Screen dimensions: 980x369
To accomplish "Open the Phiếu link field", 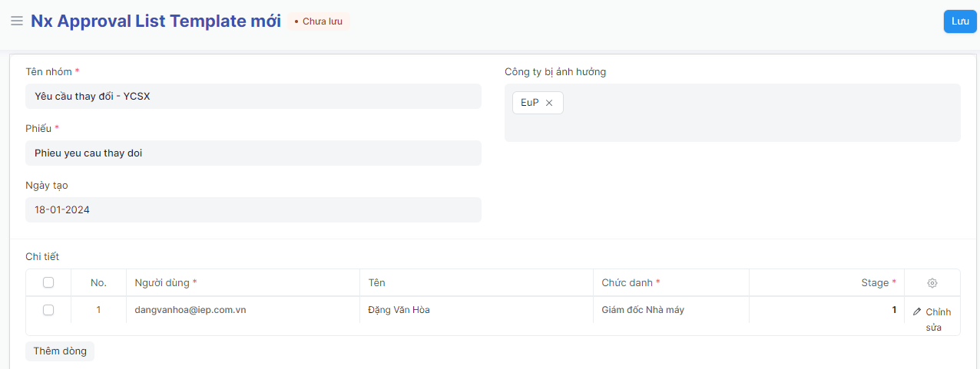I will coord(253,153).
